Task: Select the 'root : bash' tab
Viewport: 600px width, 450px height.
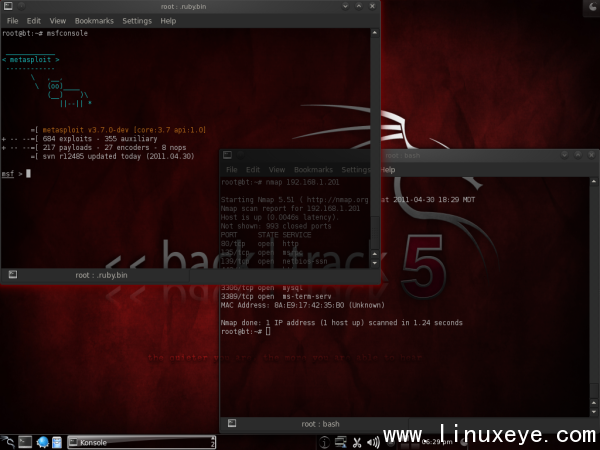Action: (315, 424)
